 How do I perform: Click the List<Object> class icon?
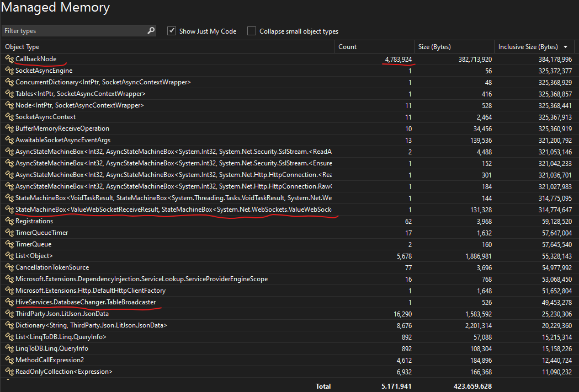coord(9,256)
